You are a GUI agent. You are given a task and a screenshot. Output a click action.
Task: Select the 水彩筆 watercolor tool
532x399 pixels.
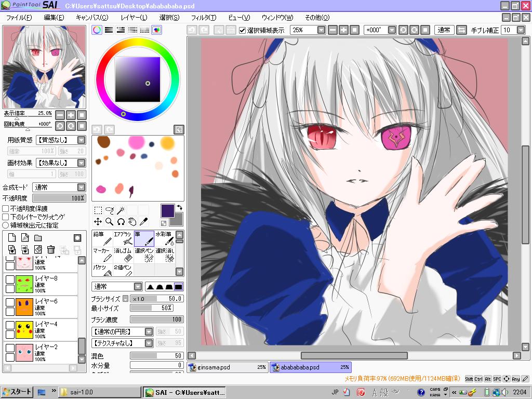click(x=165, y=238)
